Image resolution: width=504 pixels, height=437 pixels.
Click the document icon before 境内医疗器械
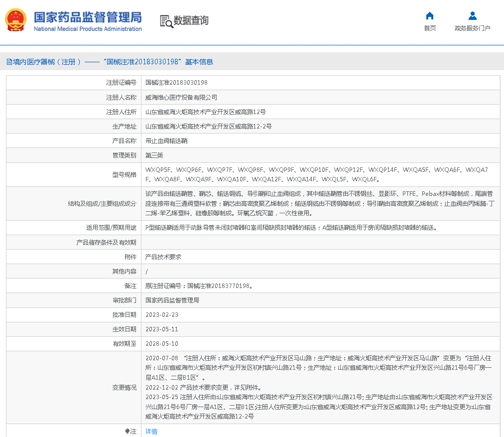(x=9, y=62)
